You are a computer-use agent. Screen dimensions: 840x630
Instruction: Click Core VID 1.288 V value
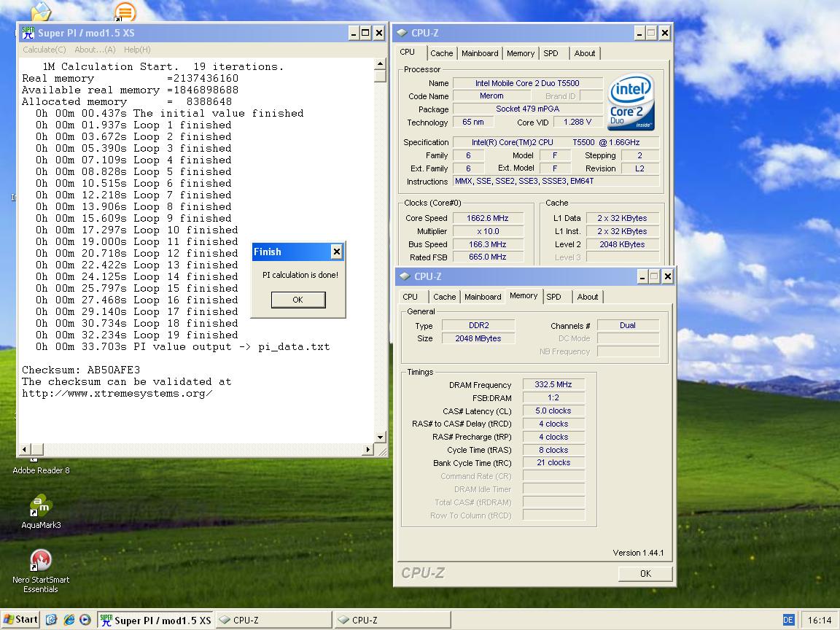pyautogui.click(x=577, y=122)
